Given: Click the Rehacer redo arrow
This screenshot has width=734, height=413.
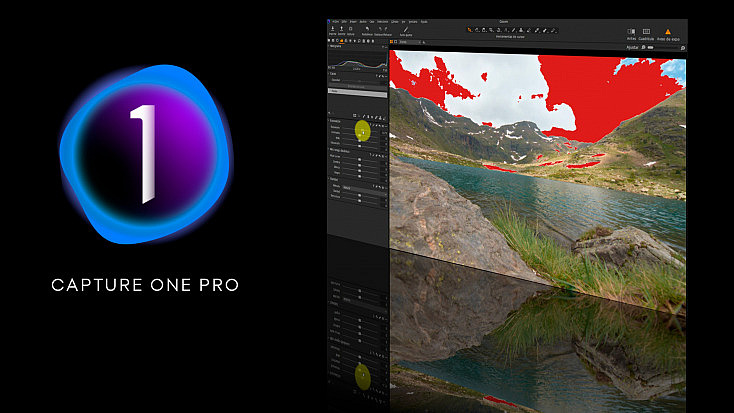Looking at the screenshot, I should [386, 29].
